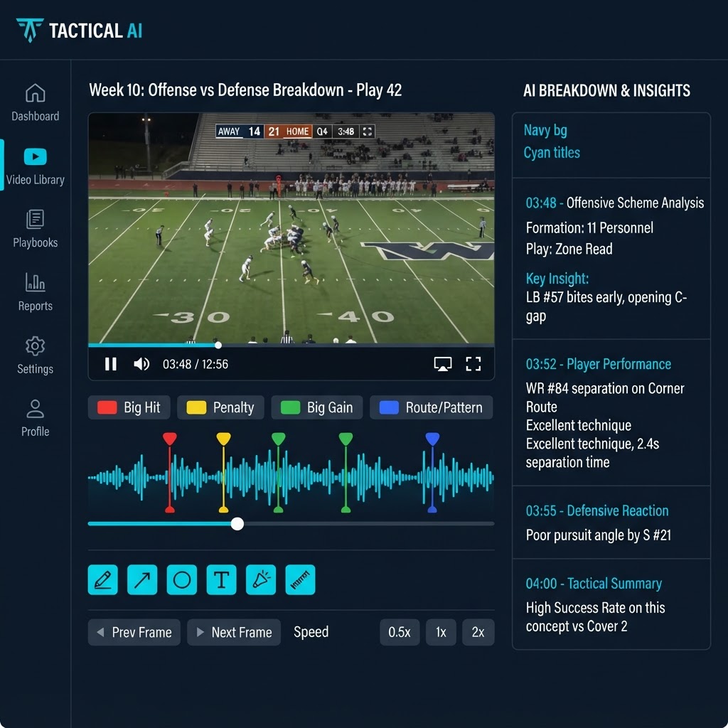This screenshot has height=728, width=728.
Task: Set playback speed to 2x
Action: tap(478, 632)
